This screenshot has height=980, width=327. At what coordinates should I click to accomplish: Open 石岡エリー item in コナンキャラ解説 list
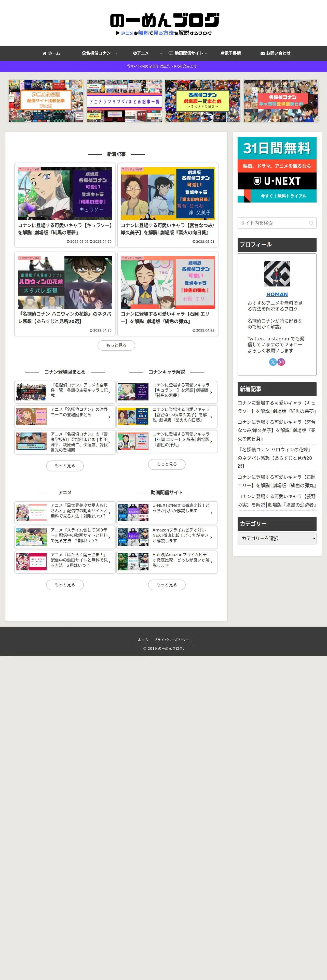point(167,441)
